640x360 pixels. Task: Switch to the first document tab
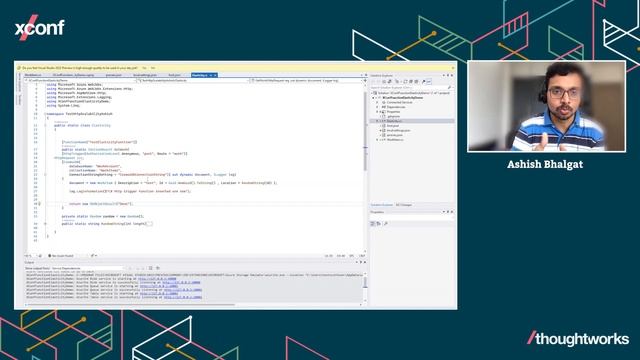point(33,75)
